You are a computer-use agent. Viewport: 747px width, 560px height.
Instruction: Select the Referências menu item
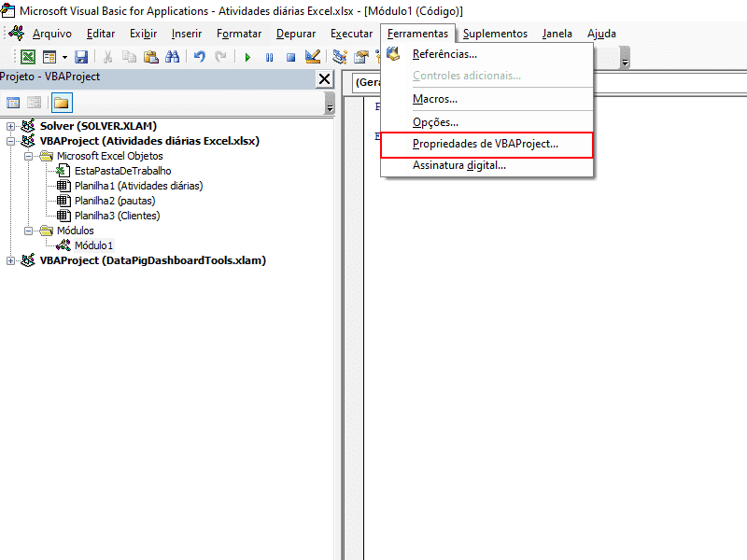444,54
